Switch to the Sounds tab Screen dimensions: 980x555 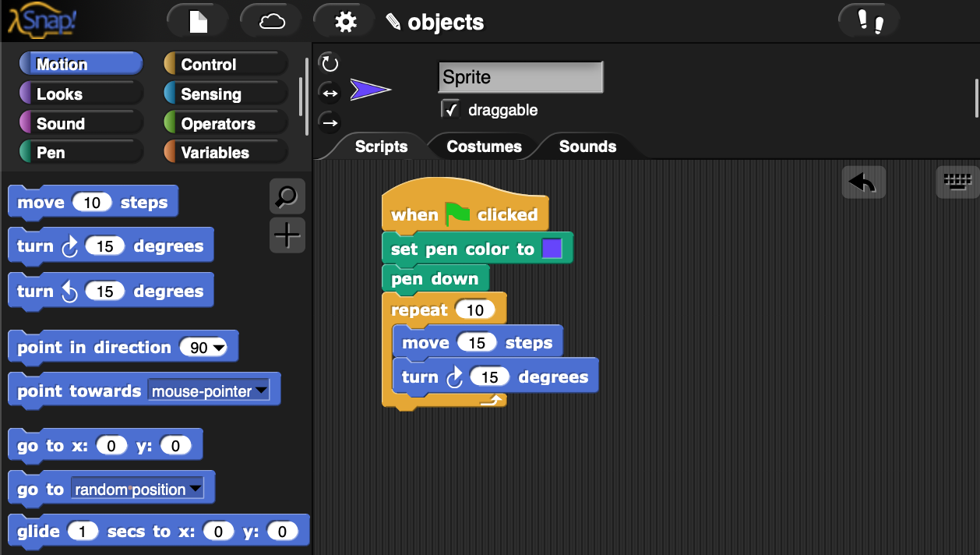click(587, 147)
